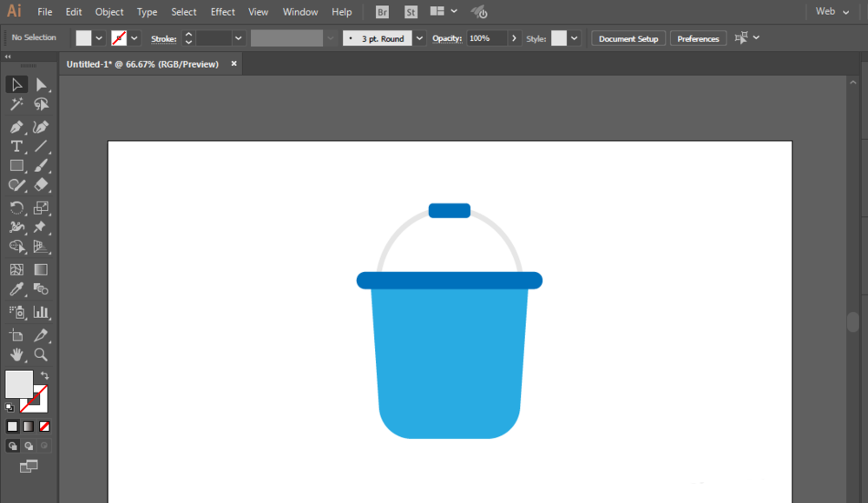This screenshot has width=868, height=503.
Task: Expand the 3 pt. Round brush dropdown
Action: [x=420, y=38]
